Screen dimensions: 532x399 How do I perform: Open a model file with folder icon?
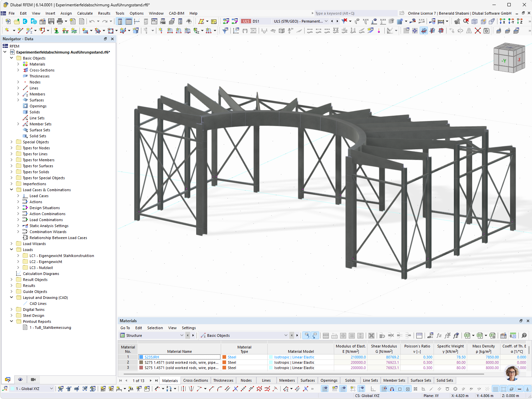point(17,21)
